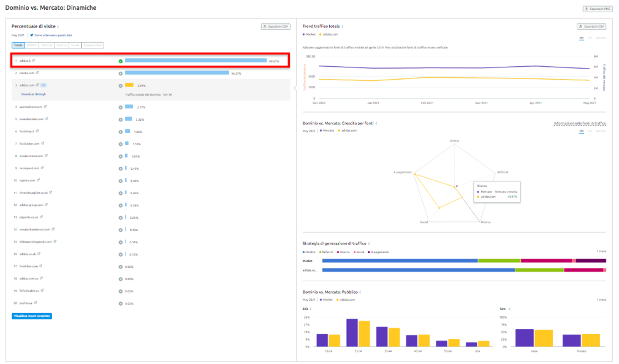Set Crescita per fonti range to 6M
Viewport: 619px width, 364px height.
582,131
